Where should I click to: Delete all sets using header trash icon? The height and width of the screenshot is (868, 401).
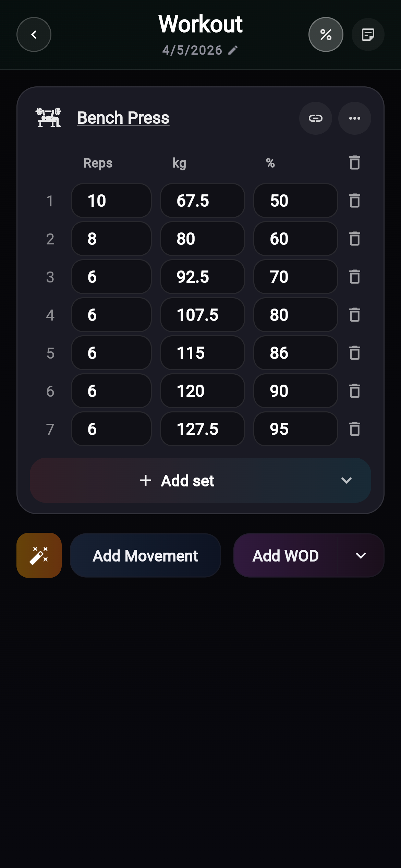pos(354,163)
